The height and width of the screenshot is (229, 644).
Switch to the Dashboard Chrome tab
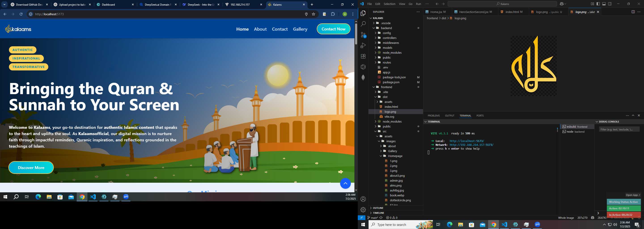click(115, 4)
